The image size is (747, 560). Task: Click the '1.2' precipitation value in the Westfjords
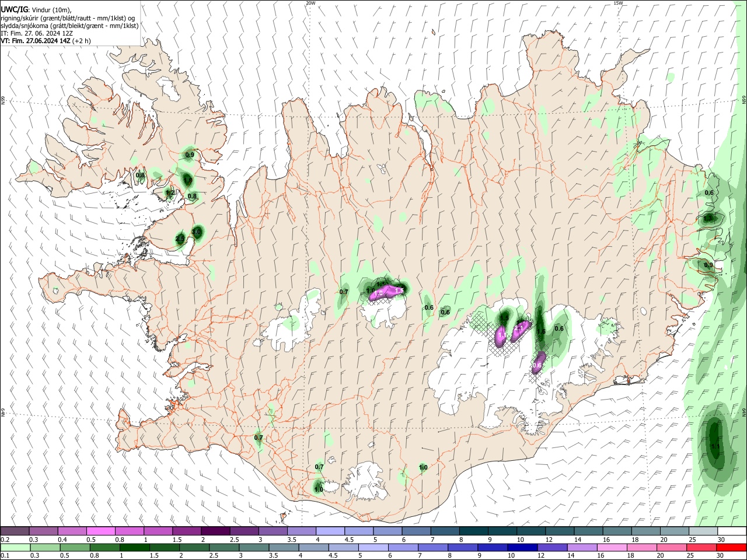(x=170, y=192)
